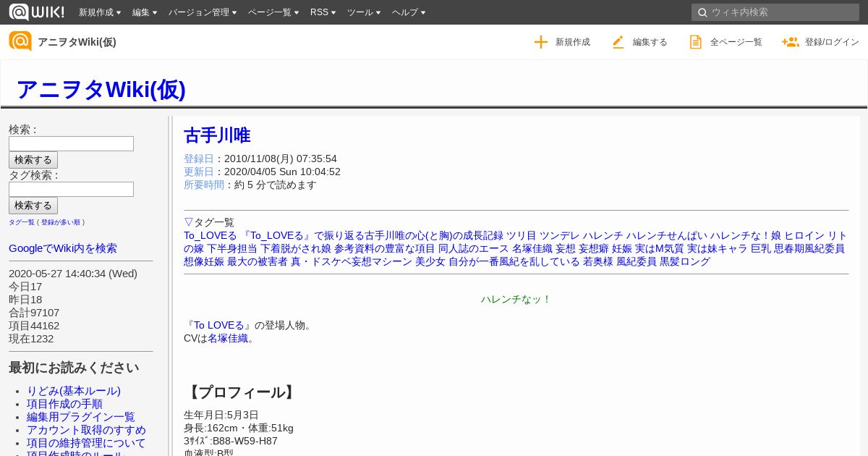Open the 項目の維持管理について link

(x=86, y=443)
